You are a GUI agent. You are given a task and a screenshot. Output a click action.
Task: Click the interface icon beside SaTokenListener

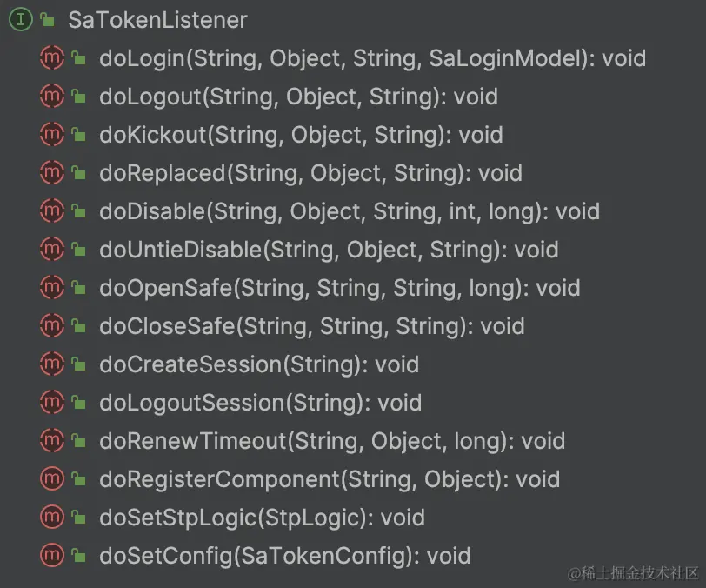pyautogui.click(x=21, y=20)
